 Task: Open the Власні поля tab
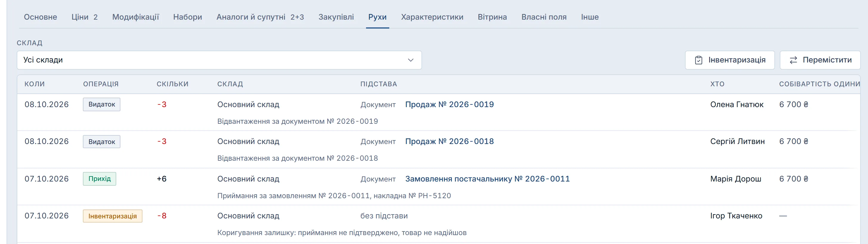tap(544, 17)
